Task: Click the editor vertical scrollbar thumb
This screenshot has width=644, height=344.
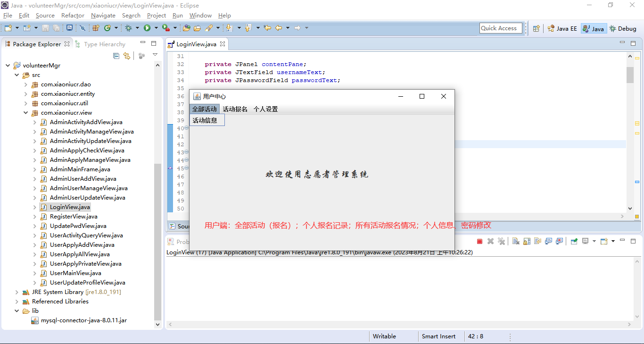Action: coord(630,75)
